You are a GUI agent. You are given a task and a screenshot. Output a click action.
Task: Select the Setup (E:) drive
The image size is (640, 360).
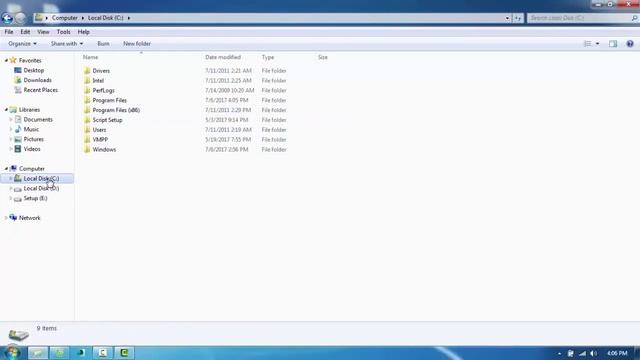pyautogui.click(x=35, y=198)
